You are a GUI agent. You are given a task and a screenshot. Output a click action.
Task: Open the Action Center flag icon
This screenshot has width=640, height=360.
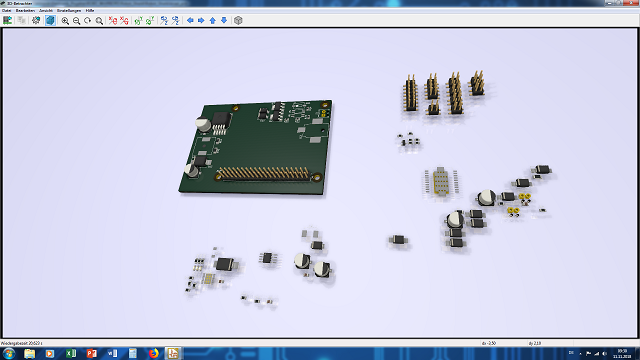(588, 353)
